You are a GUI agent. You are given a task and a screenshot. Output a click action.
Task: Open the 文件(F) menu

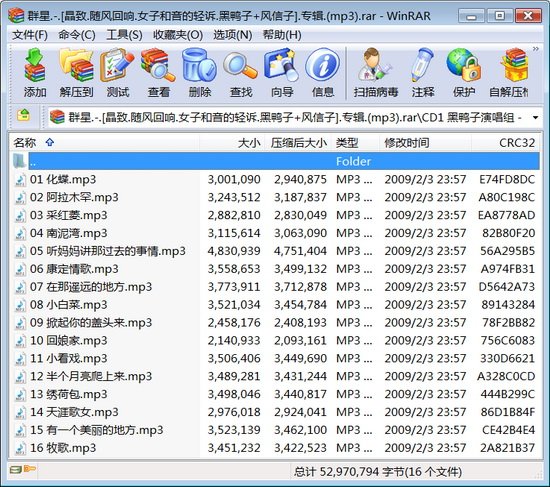tap(30, 35)
